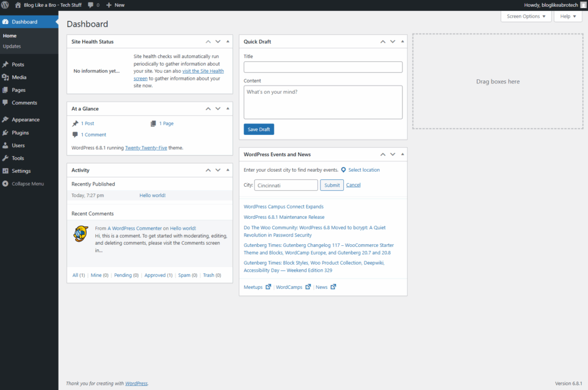This screenshot has width=588, height=390.
Task: Click the comments bubble icon in admin bar
Action: pos(91,5)
